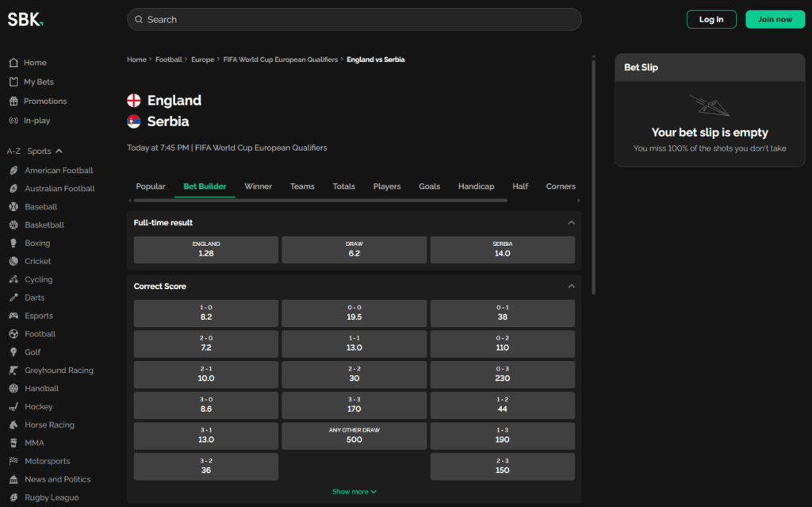Open the Totals tab
Image resolution: width=812 pixels, height=507 pixels.
pyautogui.click(x=343, y=186)
